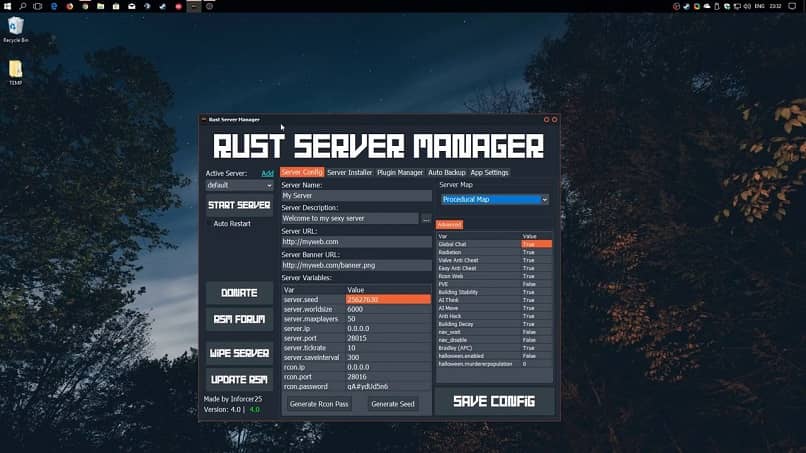The height and width of the screenshot is (453, 806).
Task: Minimize Rust Server Manager window
Action: tap(546, 119)
